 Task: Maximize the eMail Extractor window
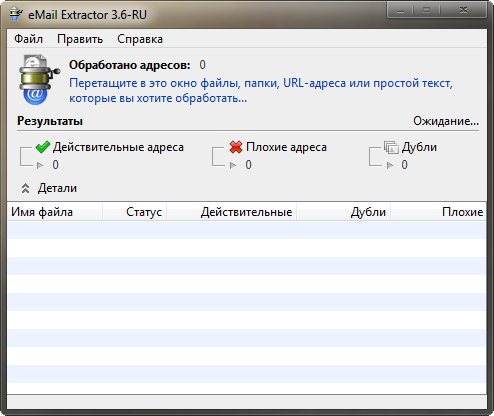[426, 10]
